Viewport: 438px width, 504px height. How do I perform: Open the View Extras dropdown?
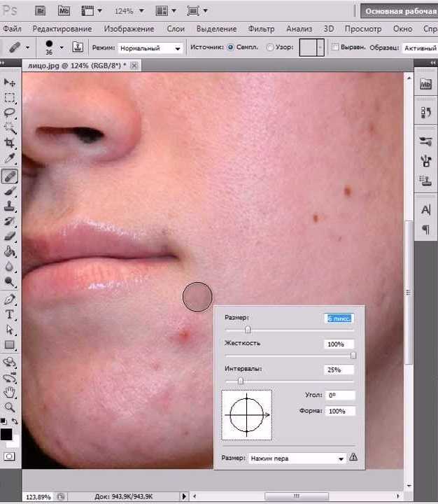[91, 11]
